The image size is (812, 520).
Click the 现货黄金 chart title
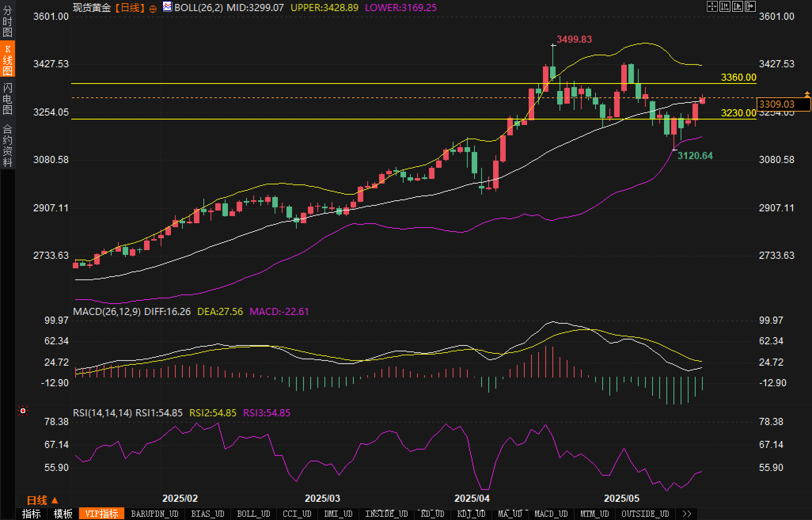tap(92, 8)
